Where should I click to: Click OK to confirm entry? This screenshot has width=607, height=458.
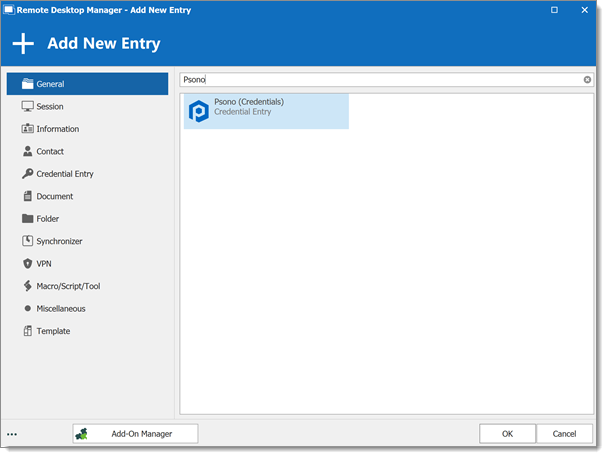tap(508, 434)
